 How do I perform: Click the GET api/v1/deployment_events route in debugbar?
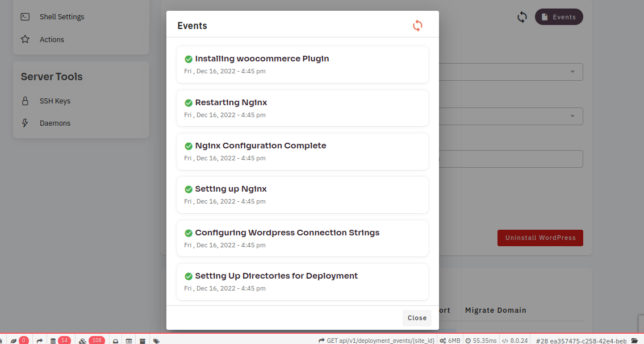(377, 341)
